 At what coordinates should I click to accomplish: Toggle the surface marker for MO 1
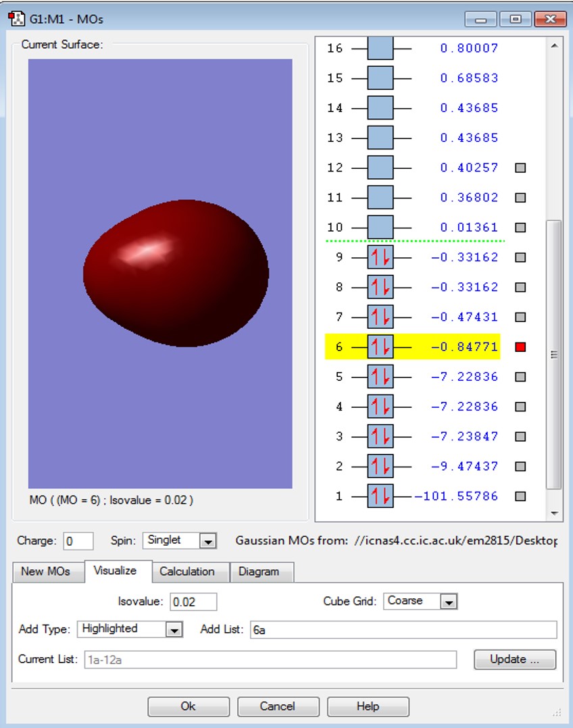pos(520,496)
